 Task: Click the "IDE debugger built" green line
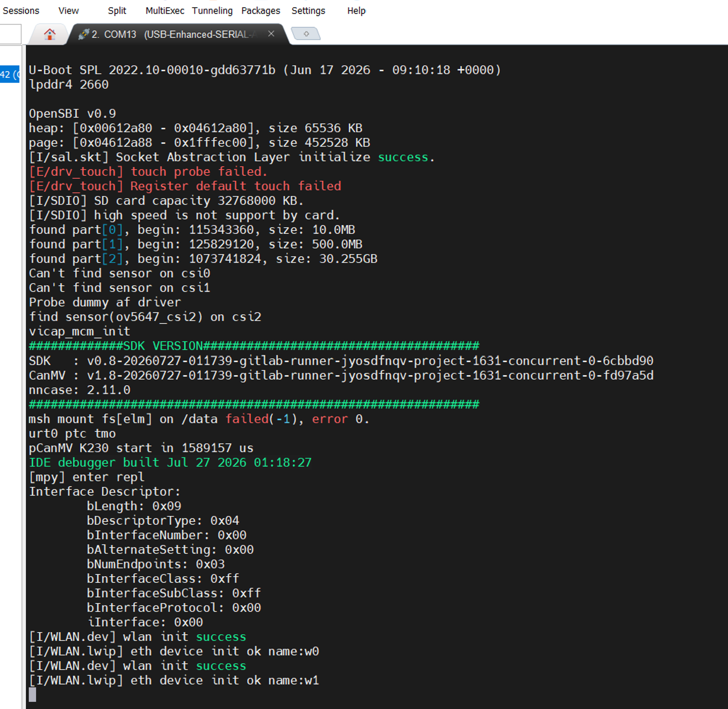coord(170,463)
